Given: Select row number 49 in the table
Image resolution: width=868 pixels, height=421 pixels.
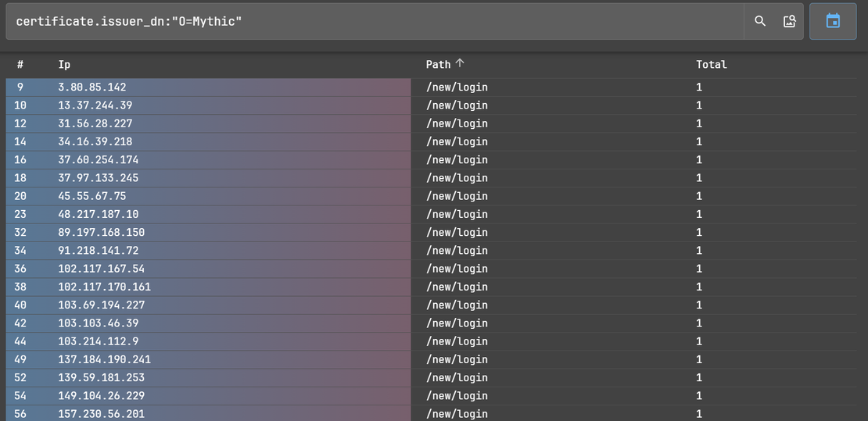Looking at the screenshot, I should [20, 359].
